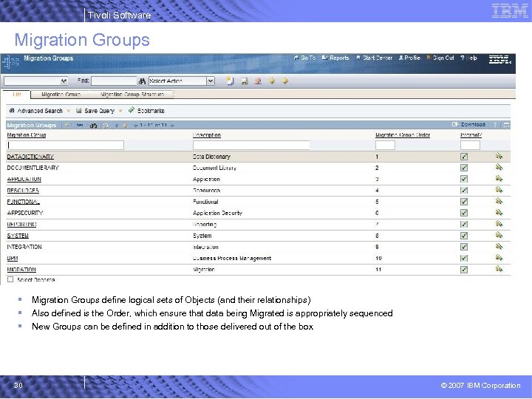Toggle Internal checkbox for INTEGRATION row

[x=464, y=247]
